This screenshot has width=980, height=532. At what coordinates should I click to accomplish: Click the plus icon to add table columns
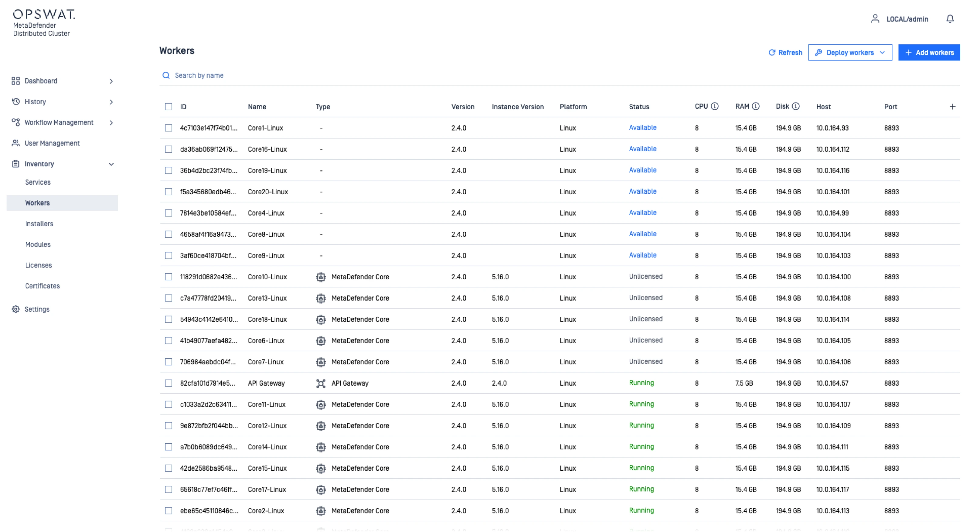click(x=952, y=107)
